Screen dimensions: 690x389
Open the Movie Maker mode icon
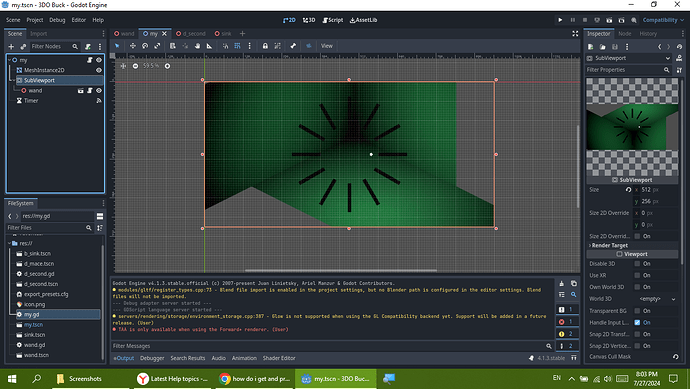pos(634,20)
